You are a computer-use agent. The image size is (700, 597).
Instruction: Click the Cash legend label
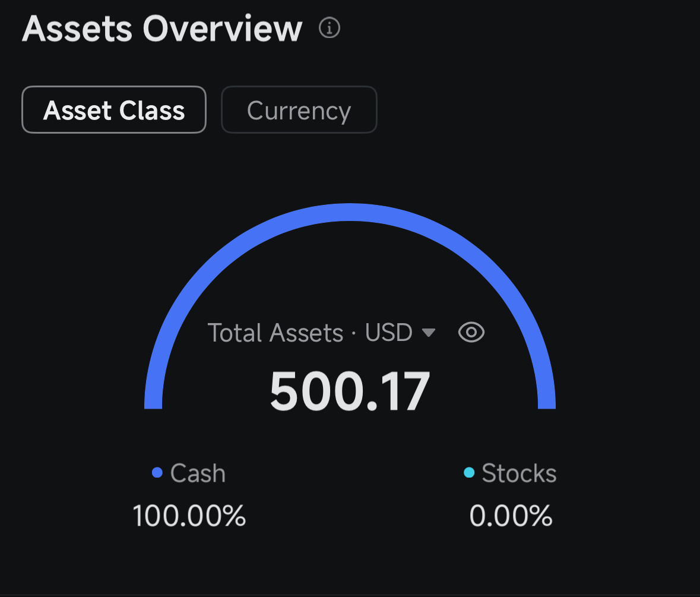pyautogui.click(x=198, y=473)
